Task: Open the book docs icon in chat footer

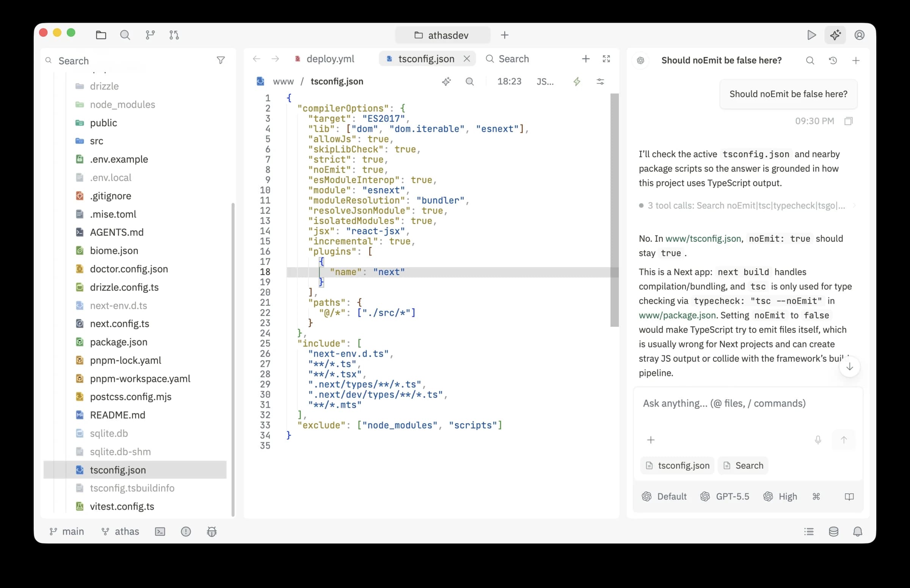Action: [x=849, y=496]
